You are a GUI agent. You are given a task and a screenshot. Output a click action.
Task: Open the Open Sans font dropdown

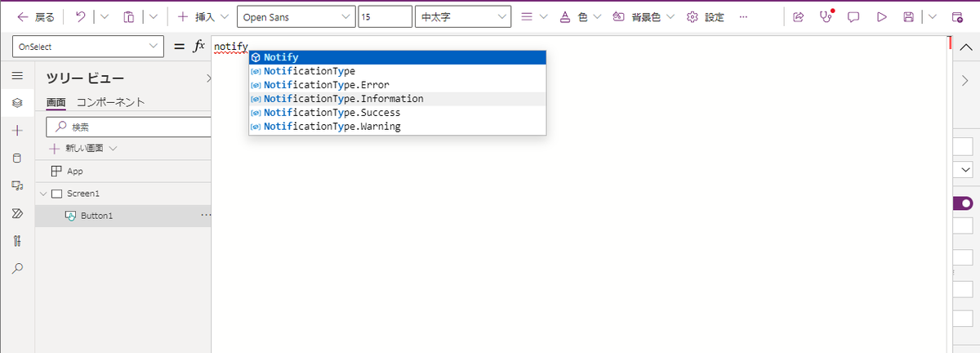(296, 16)
